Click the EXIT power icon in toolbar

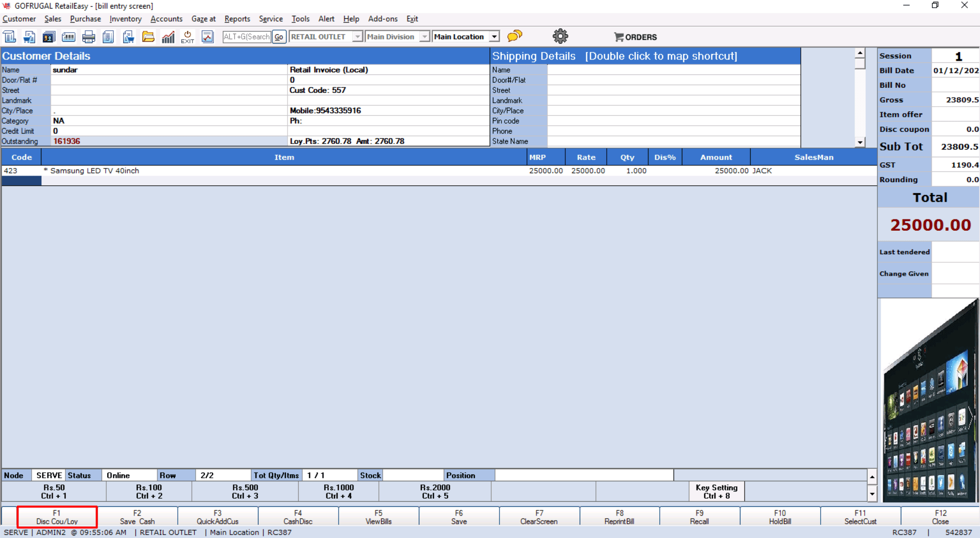point(187,37)
